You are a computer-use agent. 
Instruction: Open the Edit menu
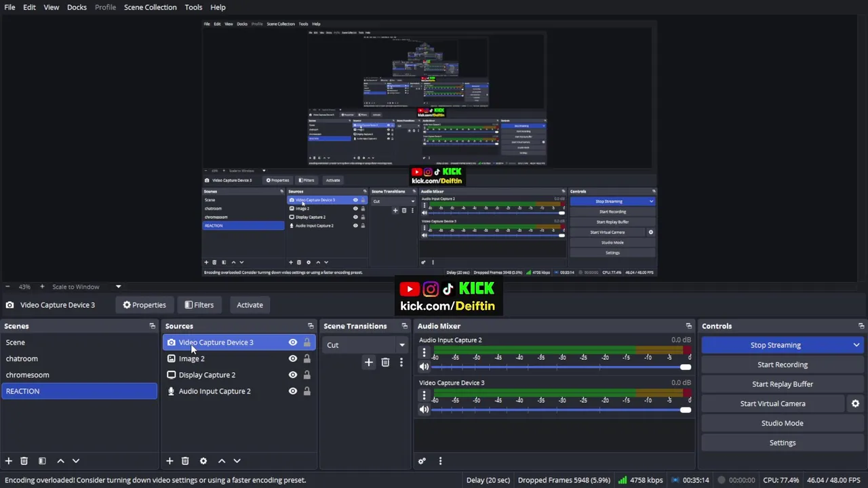click(x=29, y=7)
